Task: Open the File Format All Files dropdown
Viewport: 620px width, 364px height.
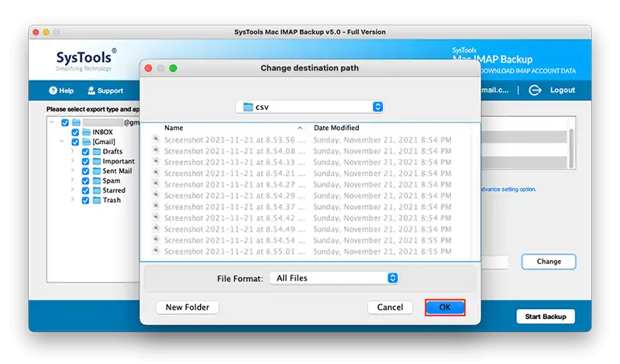Action: [334, 278]
